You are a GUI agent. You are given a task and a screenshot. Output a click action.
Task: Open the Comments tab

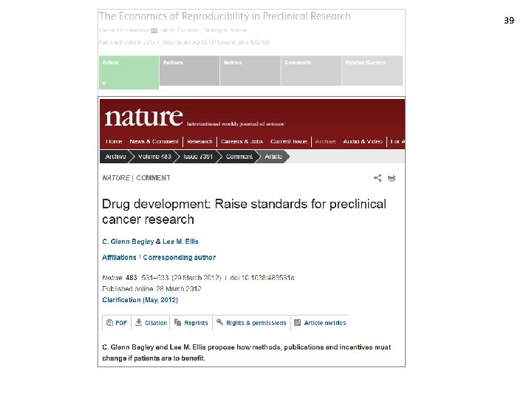pyautogui.click(x=311, y=71)
